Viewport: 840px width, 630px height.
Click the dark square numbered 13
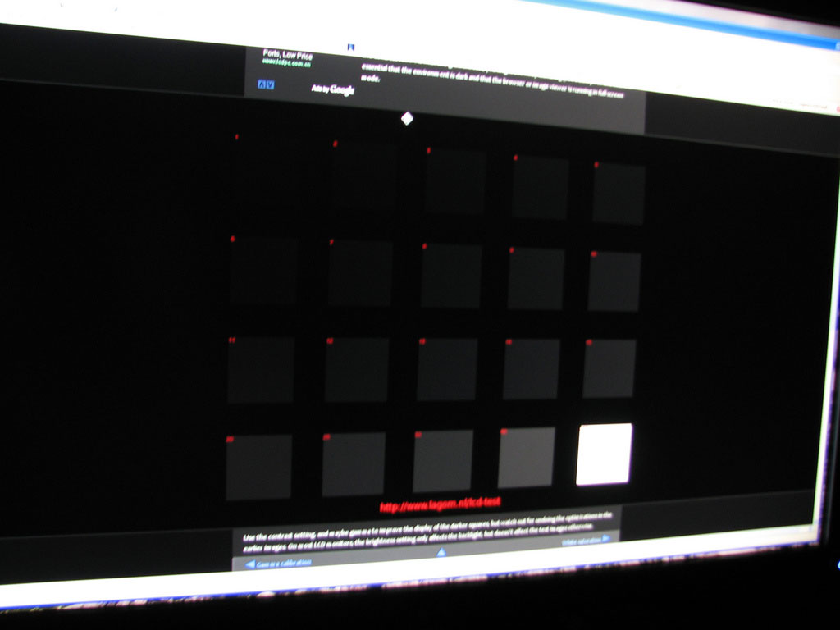click(x=447, y=369)
